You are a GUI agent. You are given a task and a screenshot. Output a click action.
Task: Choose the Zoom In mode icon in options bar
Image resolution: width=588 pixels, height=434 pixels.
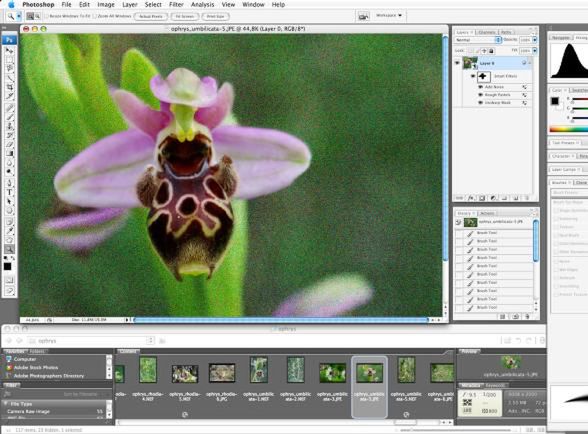30,16
